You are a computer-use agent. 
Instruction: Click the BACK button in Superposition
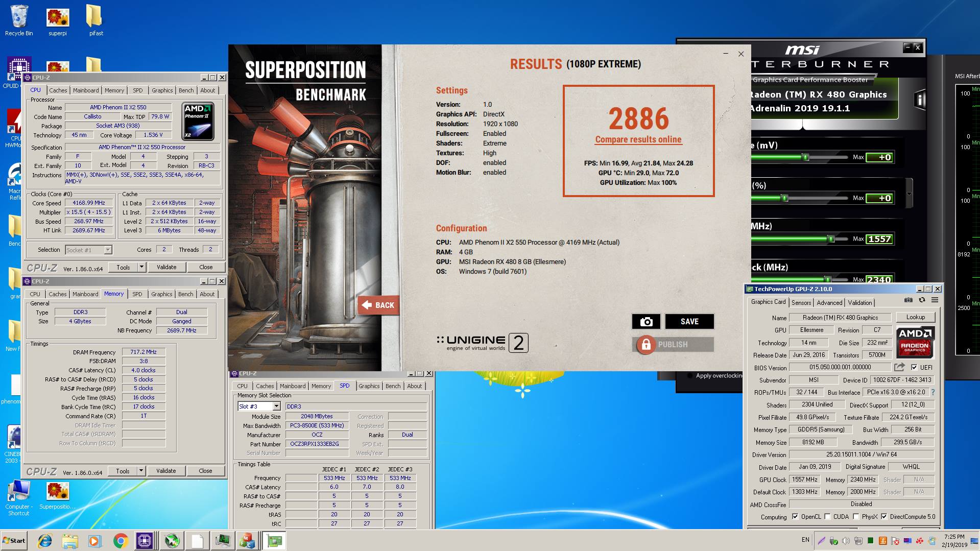point(378,305)
